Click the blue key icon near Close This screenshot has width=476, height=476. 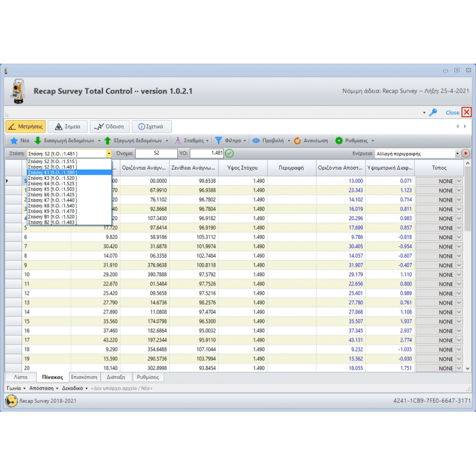(x=433, y=112)
